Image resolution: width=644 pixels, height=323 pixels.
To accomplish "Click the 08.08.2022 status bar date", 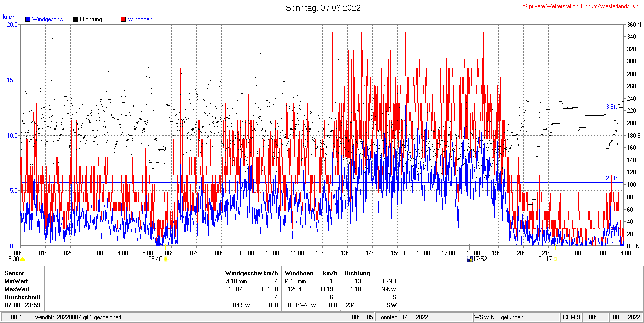I will [x=626, y=317].
